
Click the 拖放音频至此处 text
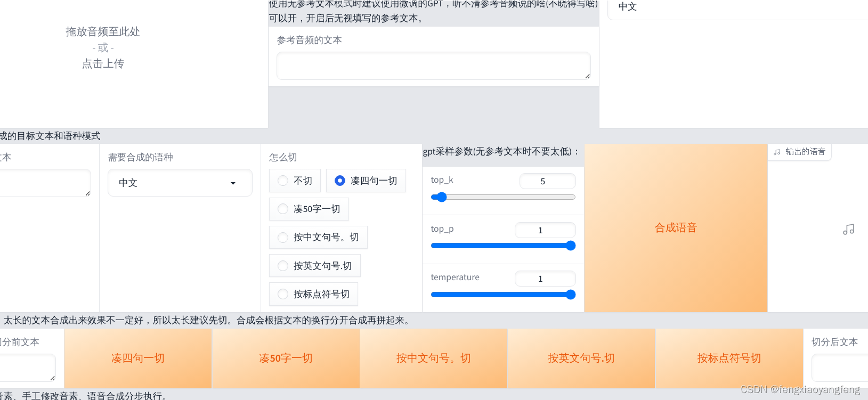pos(103,32)
